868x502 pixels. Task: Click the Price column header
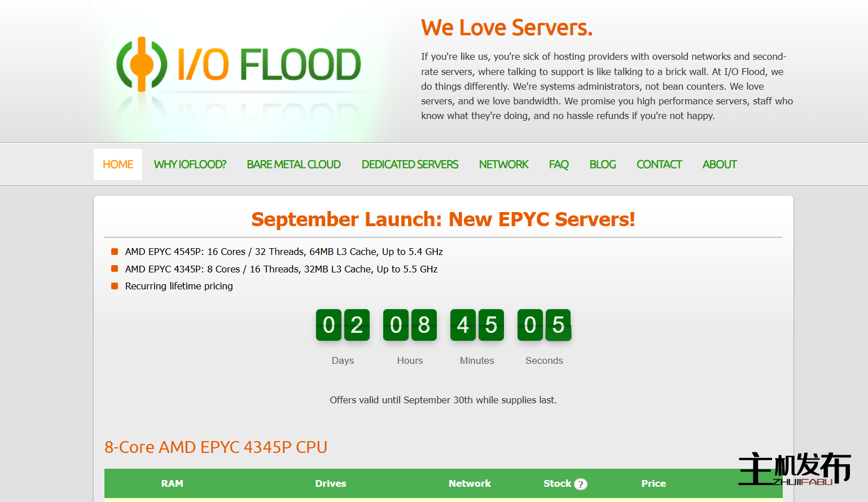pyautogui.click(x=654, y=483)
